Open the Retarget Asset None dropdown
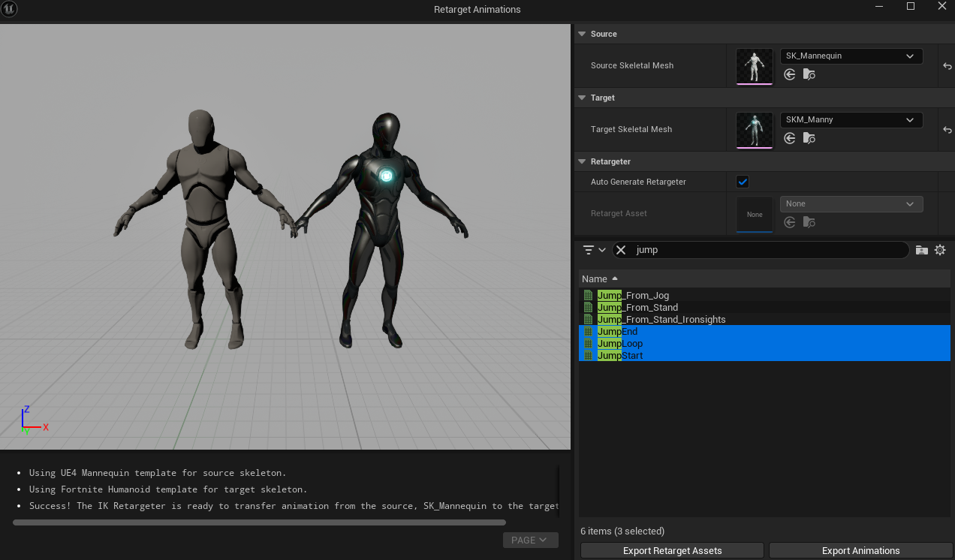Screen dimensions: 955x560 pyautogui.click(x=851, y=204)
